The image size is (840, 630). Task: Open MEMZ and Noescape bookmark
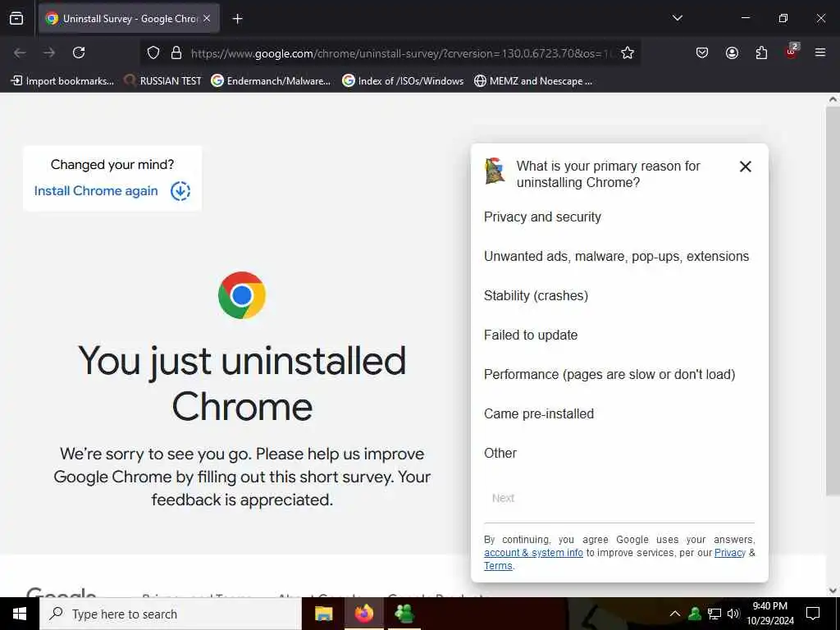[533, 81]
